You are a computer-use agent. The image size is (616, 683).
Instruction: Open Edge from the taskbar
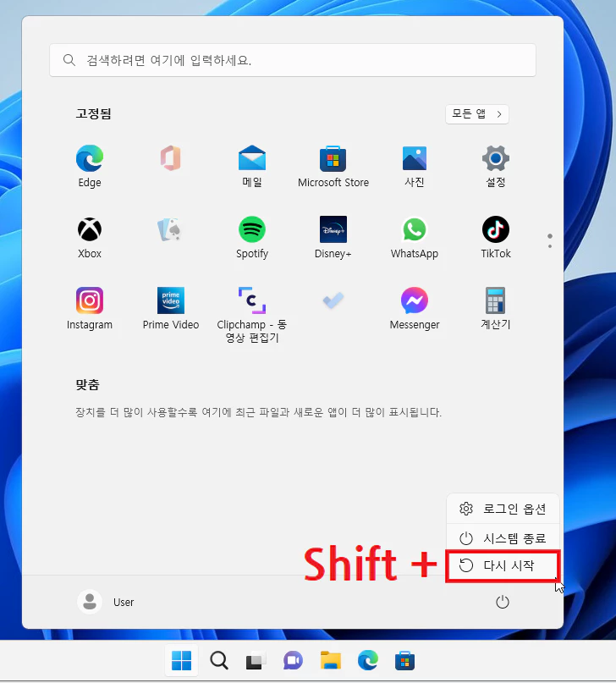coord(368,661)
